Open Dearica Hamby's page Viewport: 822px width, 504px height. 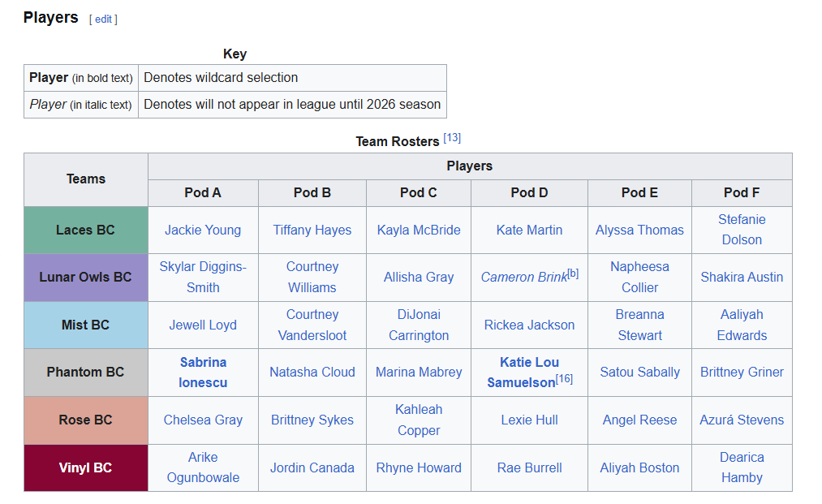(742, 467)
